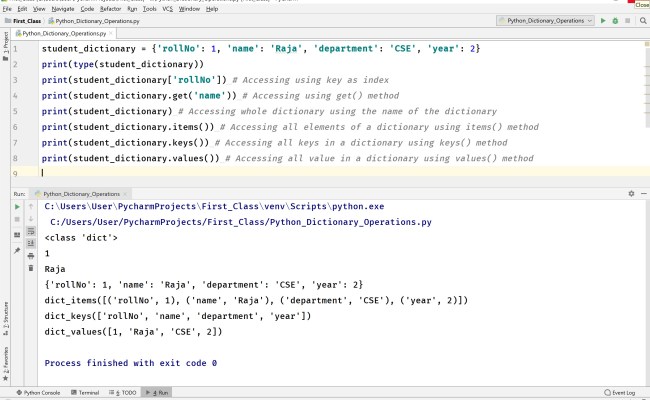The image size is (650, 400).
Task: Click the Python_Dictionary_Operations.py file path in the console
Action: [x=241, y=222]
